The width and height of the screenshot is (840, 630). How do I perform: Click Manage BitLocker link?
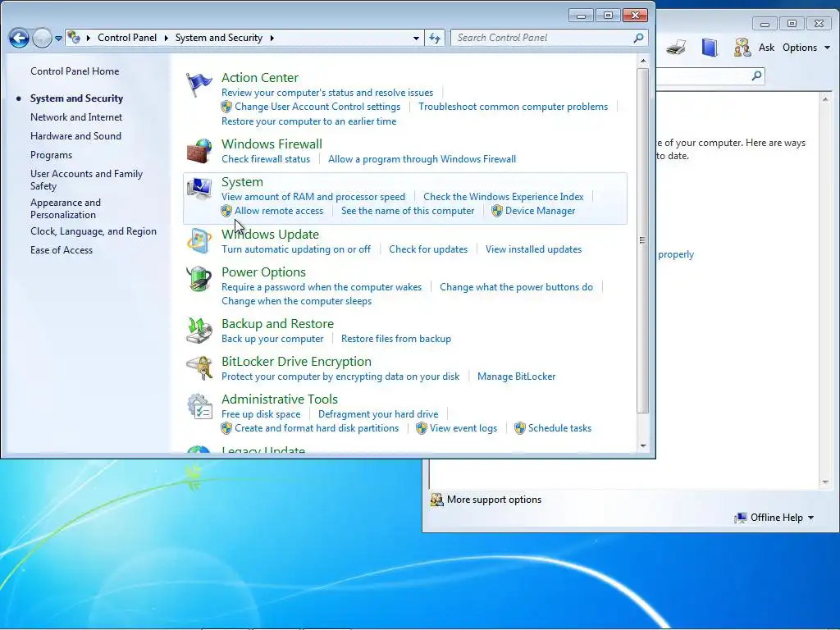tap(517, 377)
